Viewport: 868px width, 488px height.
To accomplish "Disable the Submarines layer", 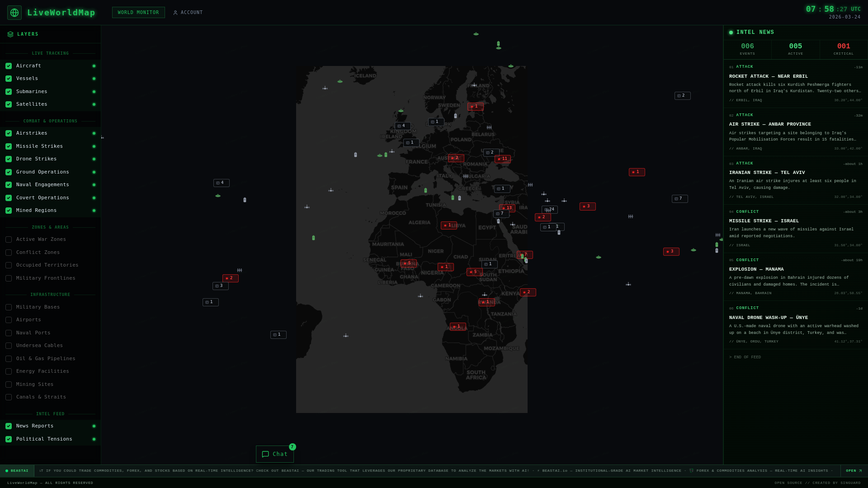I will [9, 92].
